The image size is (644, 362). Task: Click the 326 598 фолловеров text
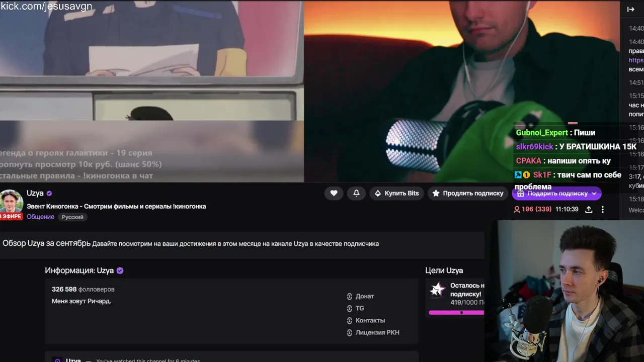click(83, 289)
